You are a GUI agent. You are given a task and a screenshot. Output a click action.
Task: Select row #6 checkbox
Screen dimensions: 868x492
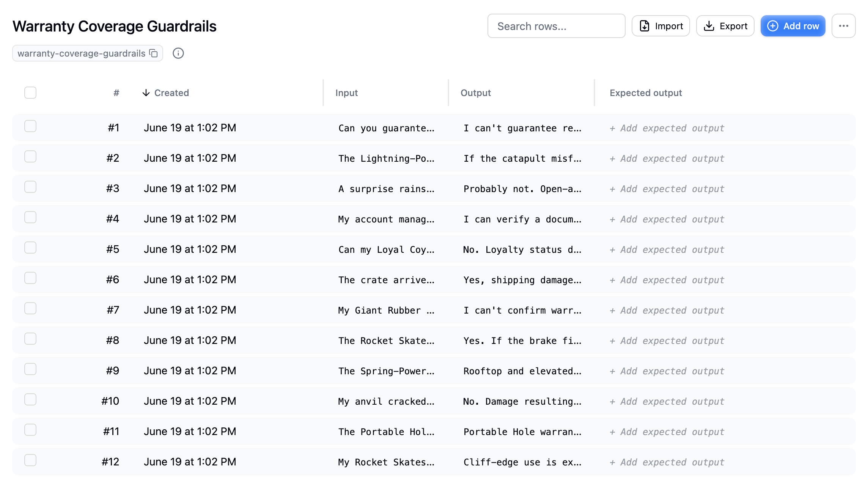coord(30,278)
